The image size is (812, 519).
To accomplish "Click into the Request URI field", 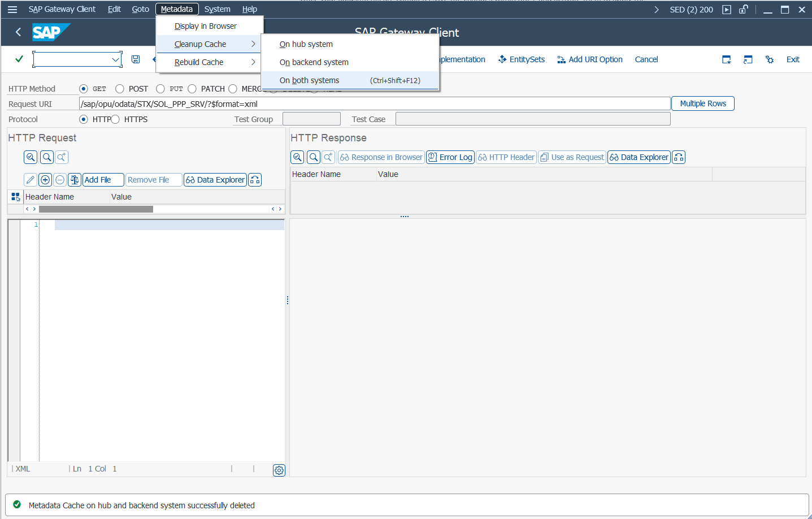I will point(375,104).
